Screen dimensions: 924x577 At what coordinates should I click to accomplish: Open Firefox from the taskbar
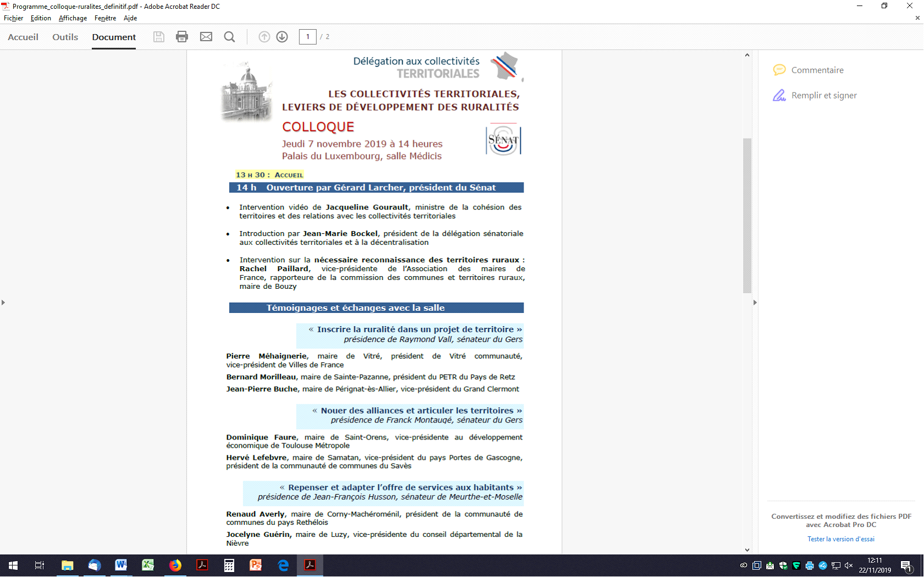(175, 565)
